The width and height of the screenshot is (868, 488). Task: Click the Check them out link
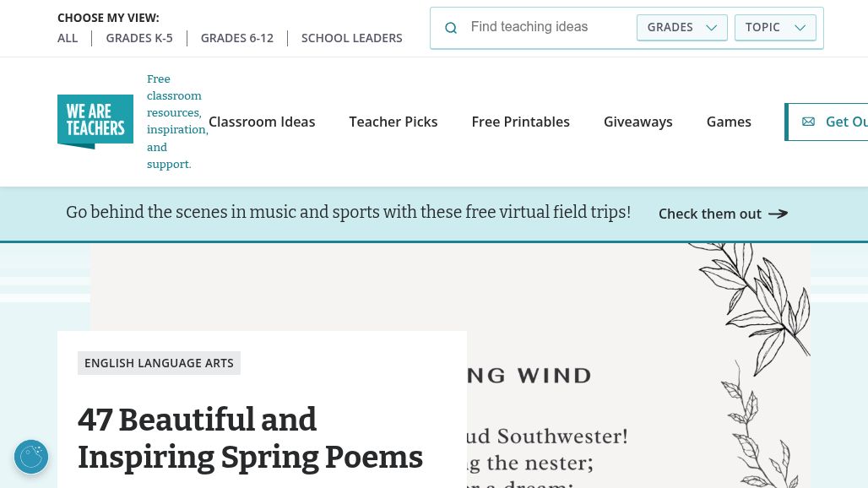tap(710, 214)
